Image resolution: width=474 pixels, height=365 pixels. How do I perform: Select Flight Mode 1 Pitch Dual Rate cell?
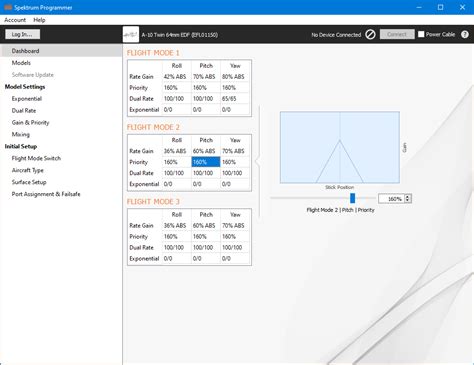[x=206, y=99]
